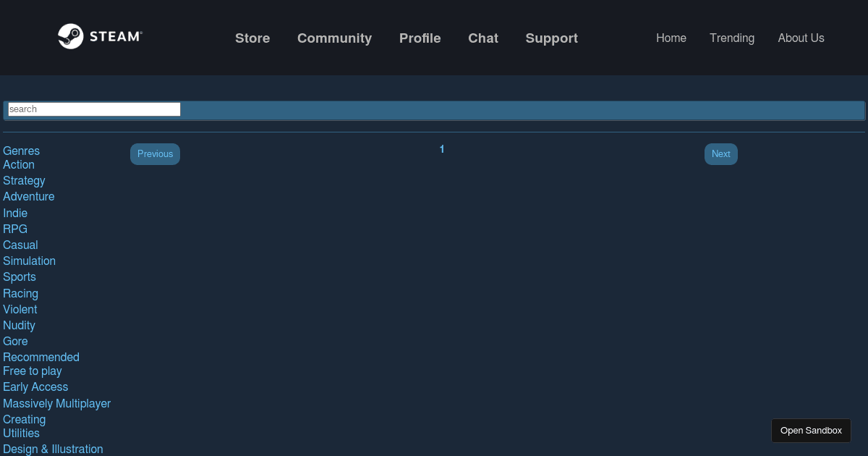Open the Support page
This screenshot has width=868, height=456.
552,38
